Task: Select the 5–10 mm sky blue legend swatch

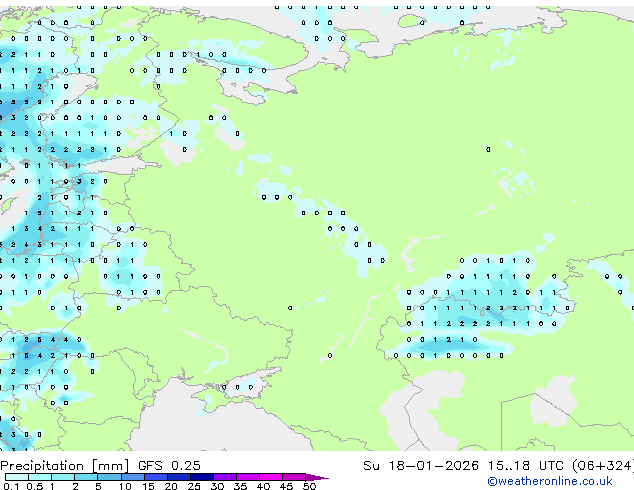Action: coord(109,477)
